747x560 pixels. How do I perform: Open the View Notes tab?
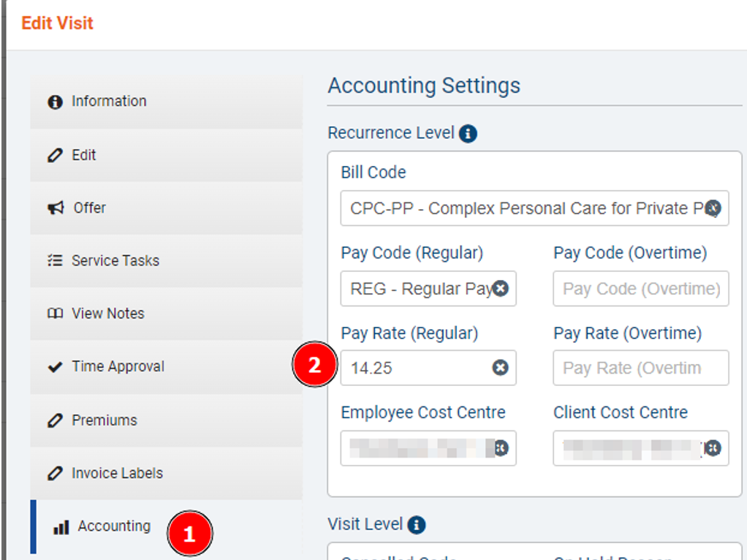pyautogui.click(x=166, y=314)
